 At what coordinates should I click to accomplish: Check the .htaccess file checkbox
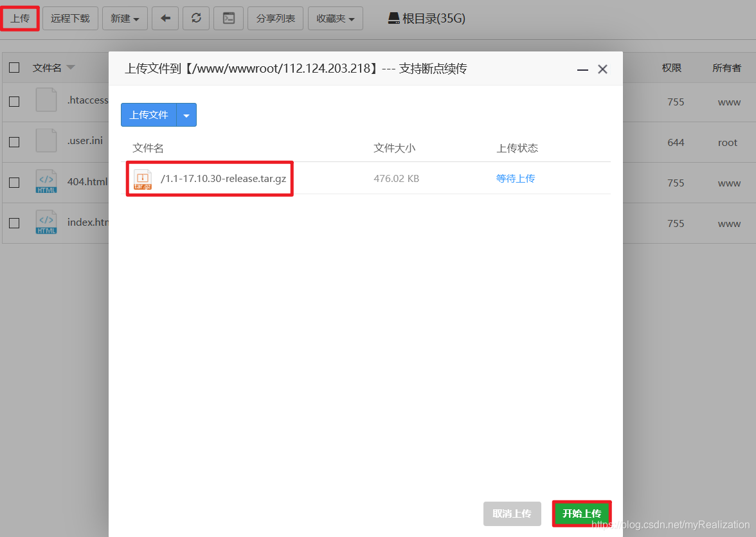tap(14, 102)
